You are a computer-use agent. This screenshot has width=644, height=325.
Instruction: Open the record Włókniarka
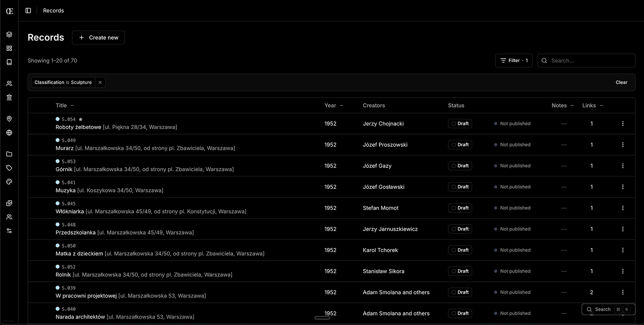click(x=70, y=212)
